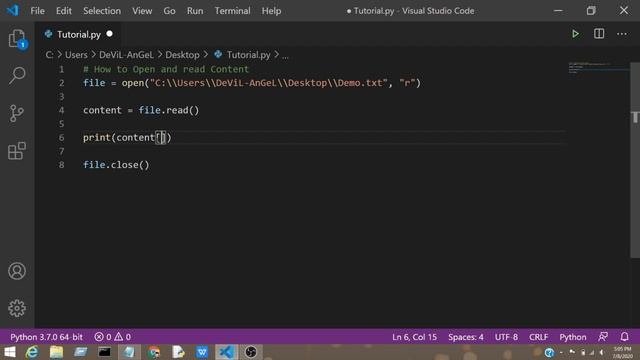This screenshot has height=360, width=640.
Task: Expand the DeViL-AnGeL breadcrumb segment
Action: (126, 55)
